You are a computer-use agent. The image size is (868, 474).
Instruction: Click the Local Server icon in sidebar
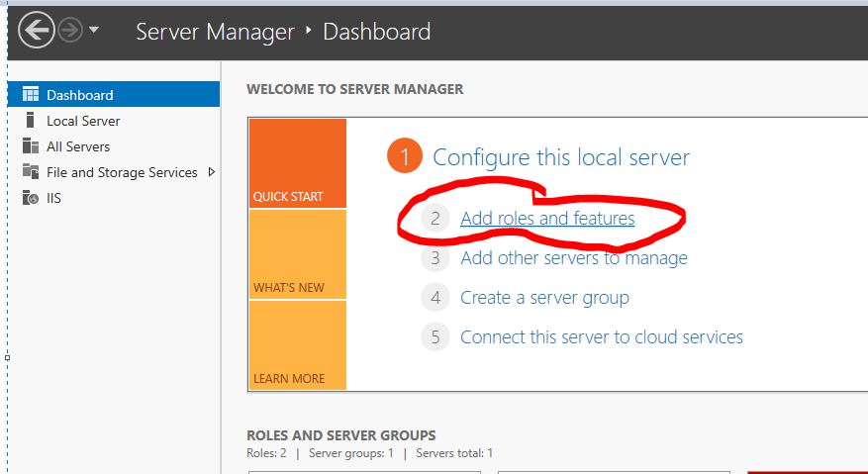click(31, 121)
